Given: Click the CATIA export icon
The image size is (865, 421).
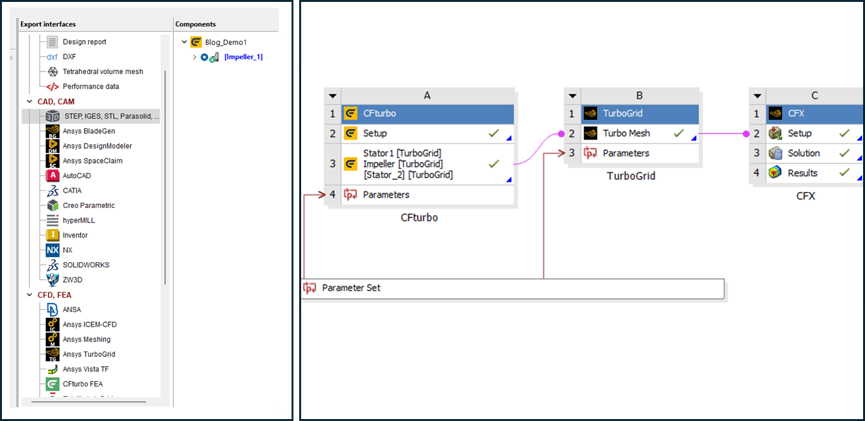Looking at the screenshot, I should pos(52,191).
